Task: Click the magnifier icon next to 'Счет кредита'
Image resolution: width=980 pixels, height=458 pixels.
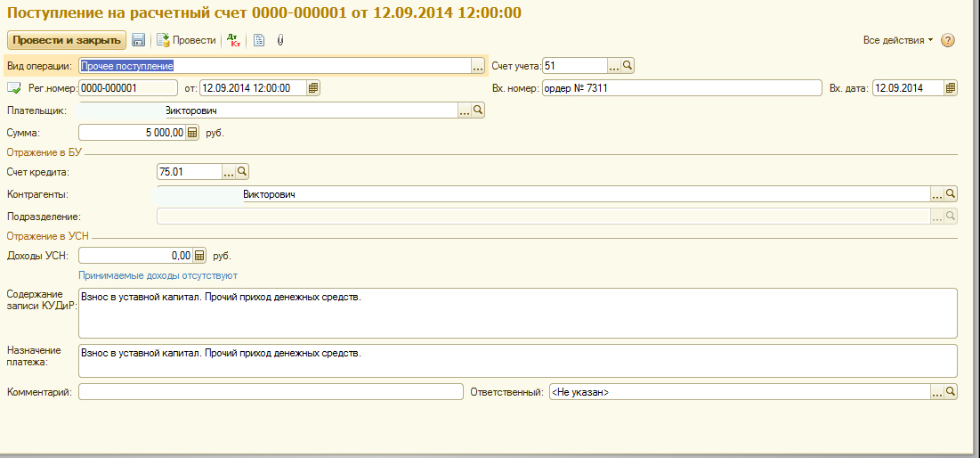Action: [242, 171]
